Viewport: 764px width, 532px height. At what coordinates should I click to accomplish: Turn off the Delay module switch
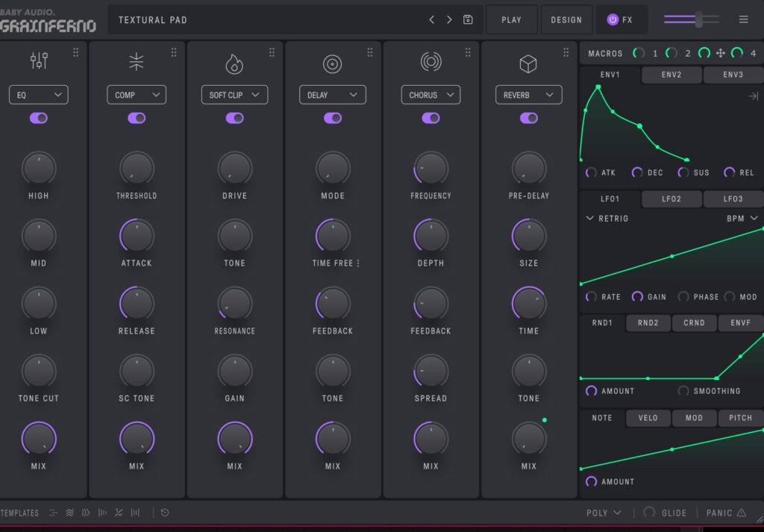(332, 118)
